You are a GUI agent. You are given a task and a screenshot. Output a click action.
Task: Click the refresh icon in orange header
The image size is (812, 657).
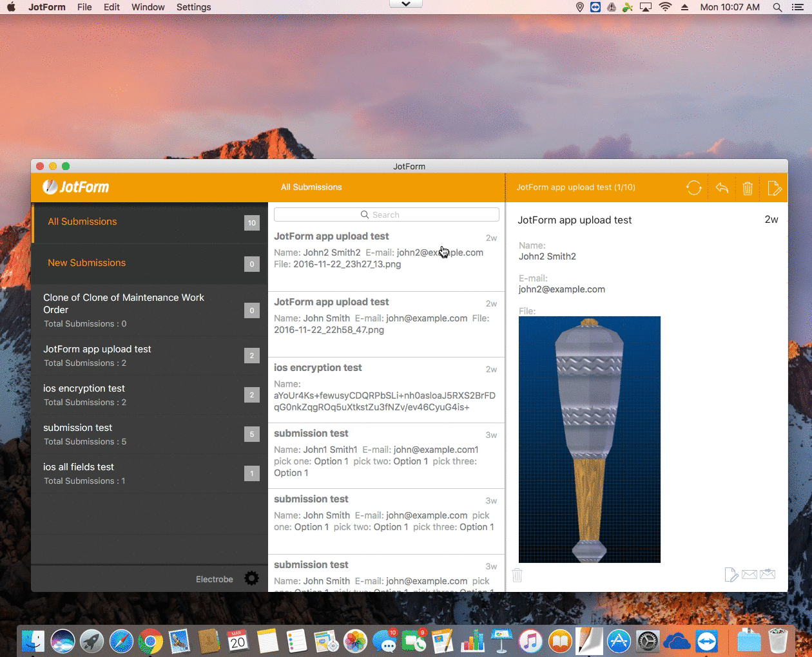pyautogui.click(x=693, y=188)
